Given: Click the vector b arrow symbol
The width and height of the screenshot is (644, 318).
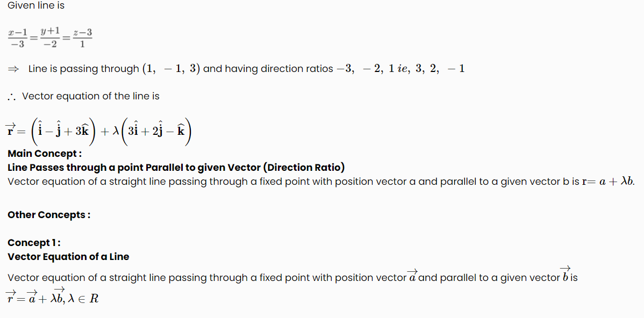Looking at the screenshot, I should pyautogui.click(x=565, y=274).
